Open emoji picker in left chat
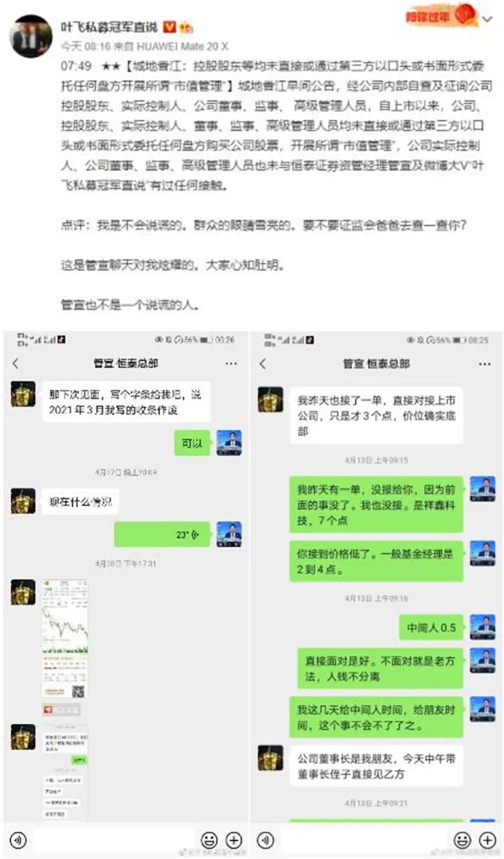The width and height of the screenshot is (504, 859). tap(210, 839)
